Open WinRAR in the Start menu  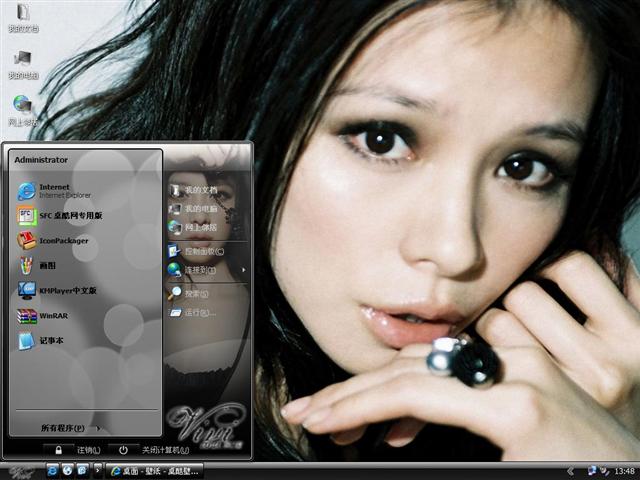coord(42,316)
